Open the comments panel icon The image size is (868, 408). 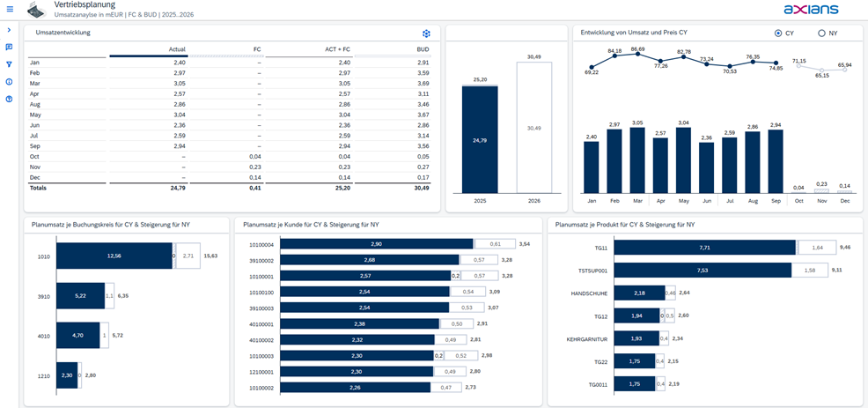tap(9, 48)
